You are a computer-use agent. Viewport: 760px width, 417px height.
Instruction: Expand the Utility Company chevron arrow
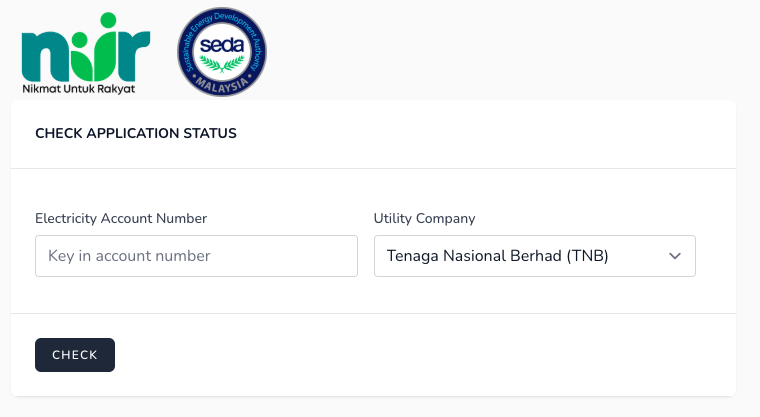[x=675, y=256]
